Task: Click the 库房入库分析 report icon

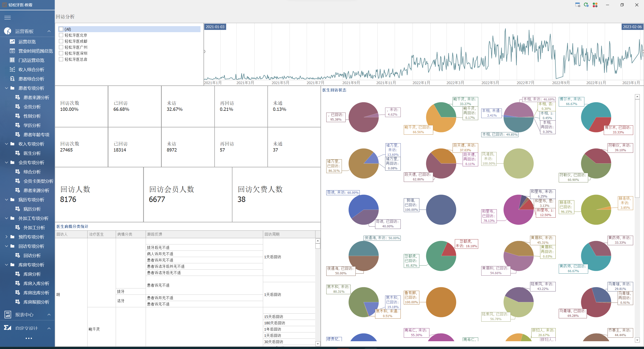Action: point(18,283)
